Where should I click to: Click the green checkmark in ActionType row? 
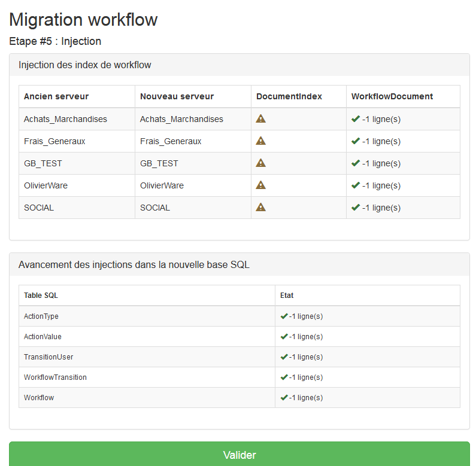284,316
